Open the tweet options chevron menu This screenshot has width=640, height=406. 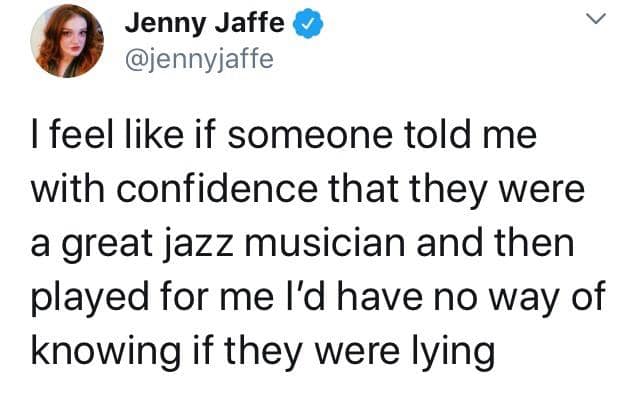pos(596,21)
